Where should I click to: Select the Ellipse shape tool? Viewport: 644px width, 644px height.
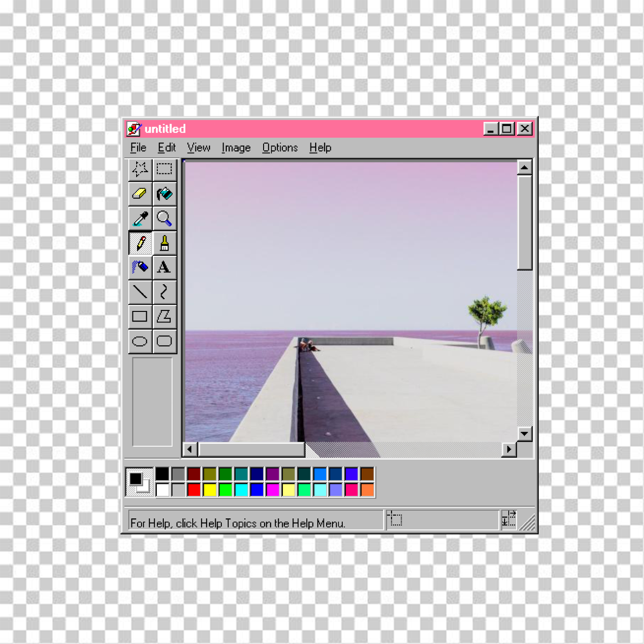click(x=140, y=341)
